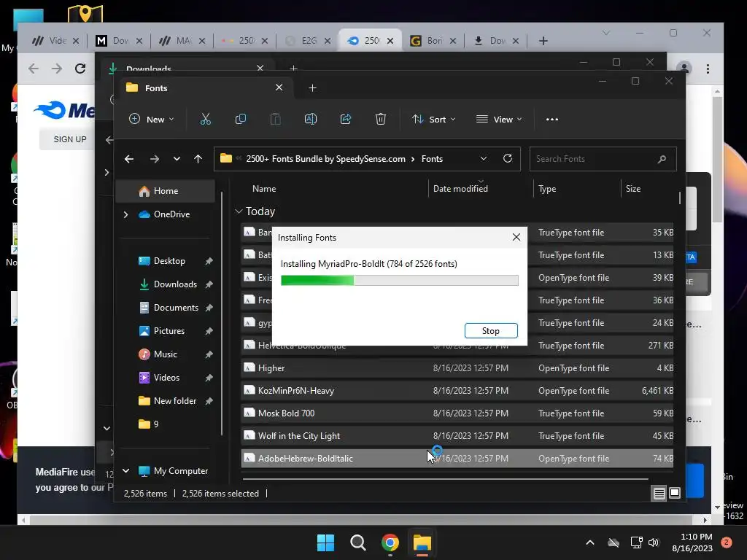Image resolution: width=747 pixels, height=560 pixels.
Task: Open taskbar Search
Action: point(357,542)
